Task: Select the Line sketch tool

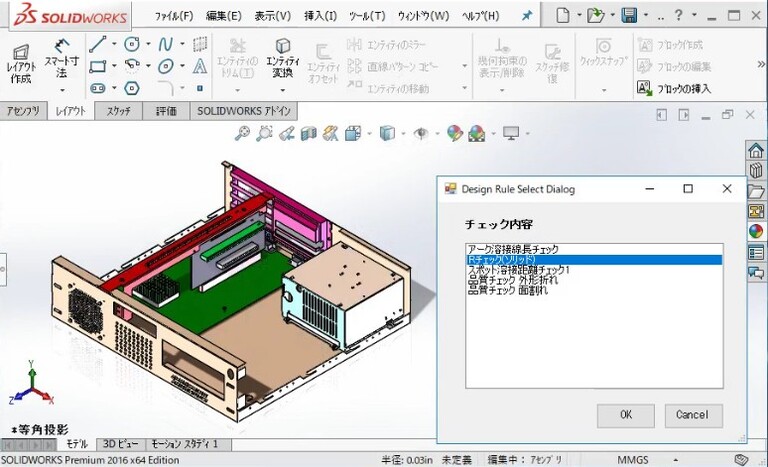Action: [97, 44]
